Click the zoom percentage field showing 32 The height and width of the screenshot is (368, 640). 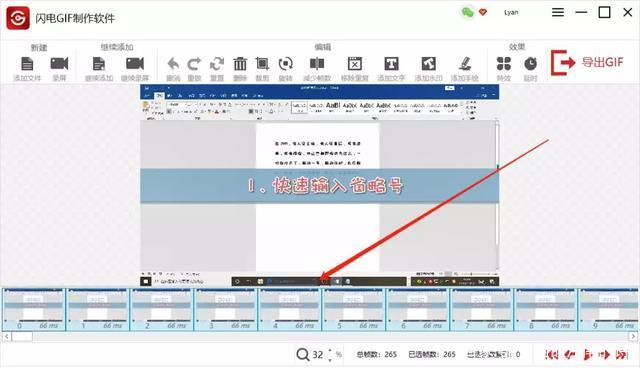pos(318,355)
